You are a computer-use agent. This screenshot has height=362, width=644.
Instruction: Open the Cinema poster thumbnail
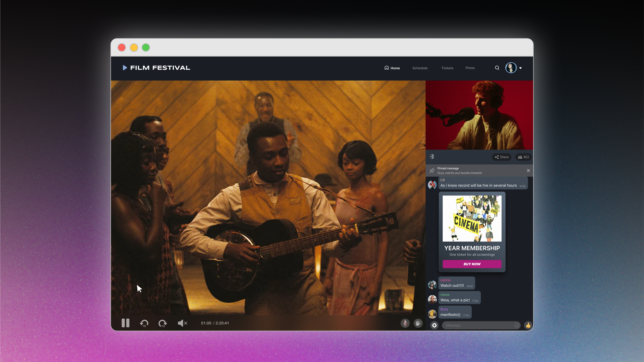[x=472, y=218]
